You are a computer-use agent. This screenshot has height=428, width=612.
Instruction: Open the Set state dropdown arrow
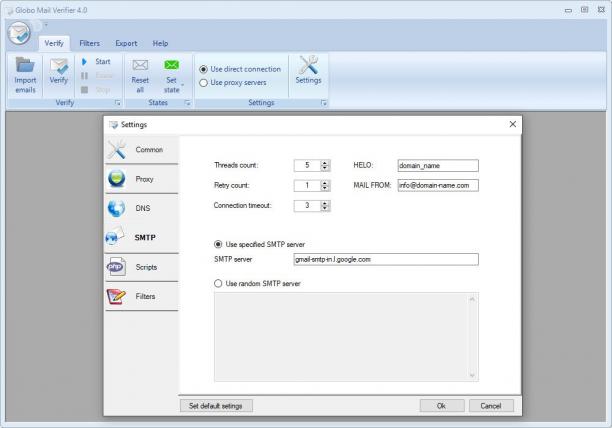point(182,85)
